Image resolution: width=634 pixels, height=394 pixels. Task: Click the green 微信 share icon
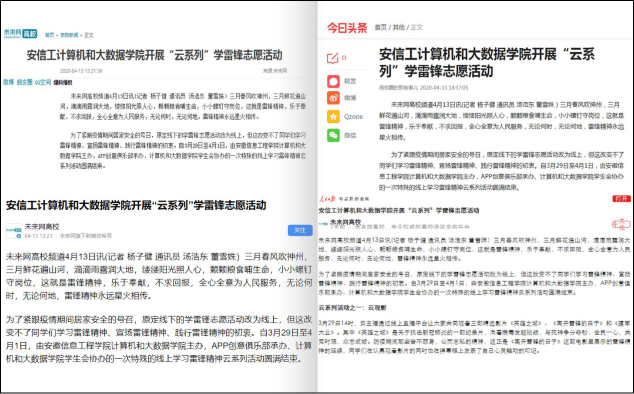point(334,135)
